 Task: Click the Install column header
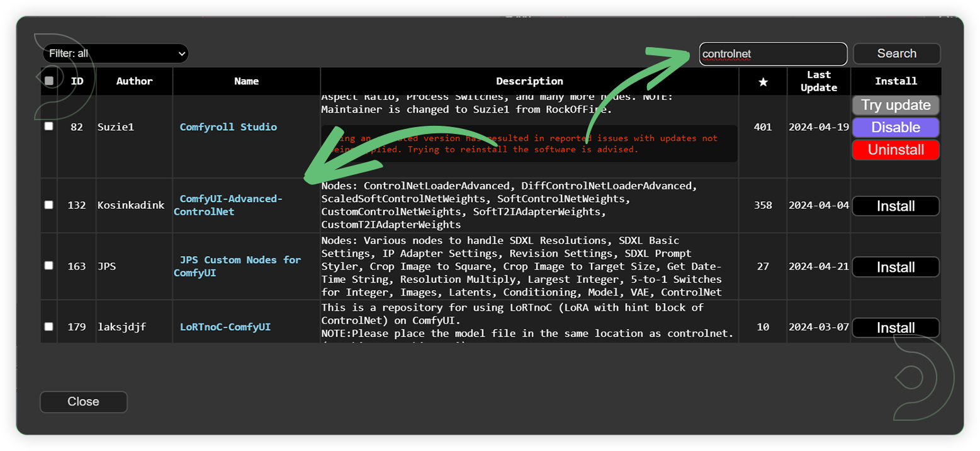pyautogui.click(x=896, y=81)
